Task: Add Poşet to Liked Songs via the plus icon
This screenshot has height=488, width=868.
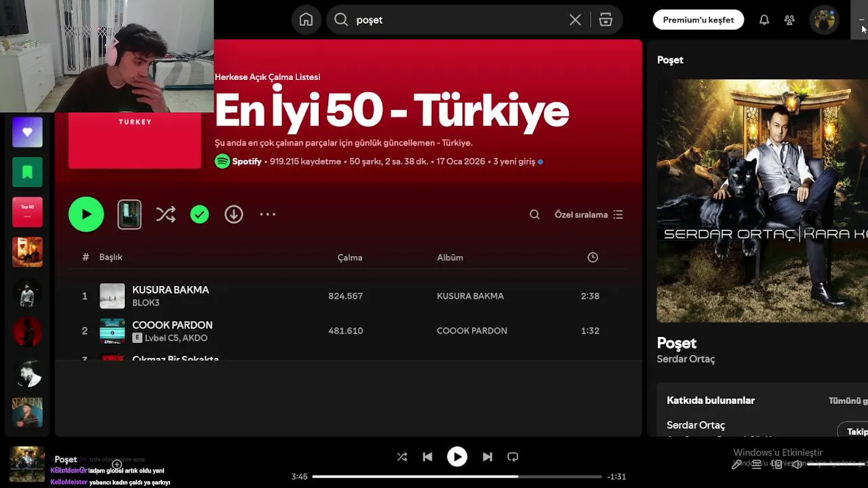Action: click(117, 464)
